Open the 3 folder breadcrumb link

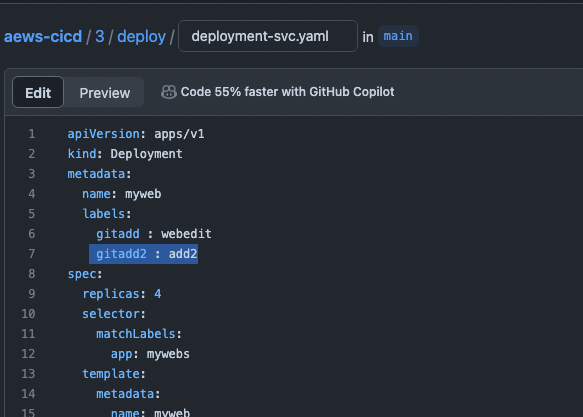point(100,36)
